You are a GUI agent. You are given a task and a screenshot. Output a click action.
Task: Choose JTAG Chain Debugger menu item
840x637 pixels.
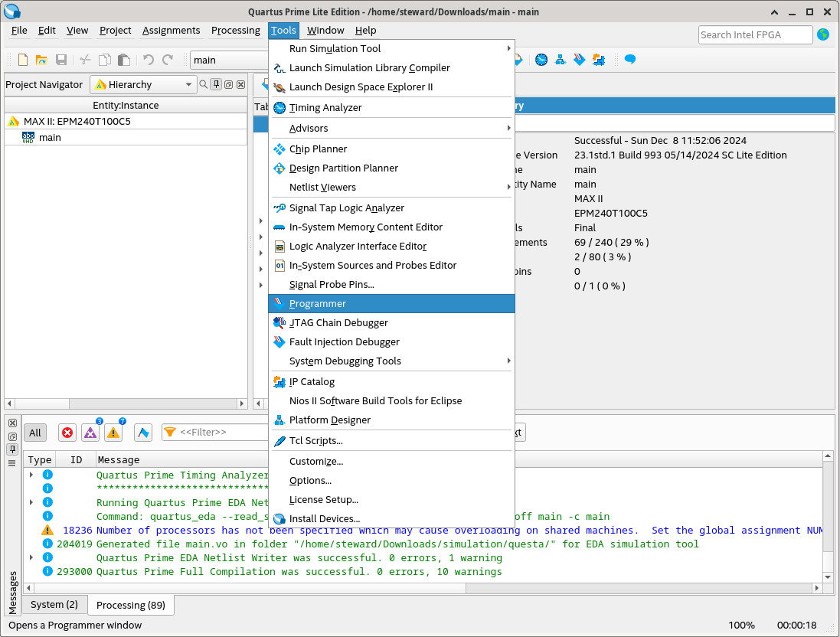391,322
